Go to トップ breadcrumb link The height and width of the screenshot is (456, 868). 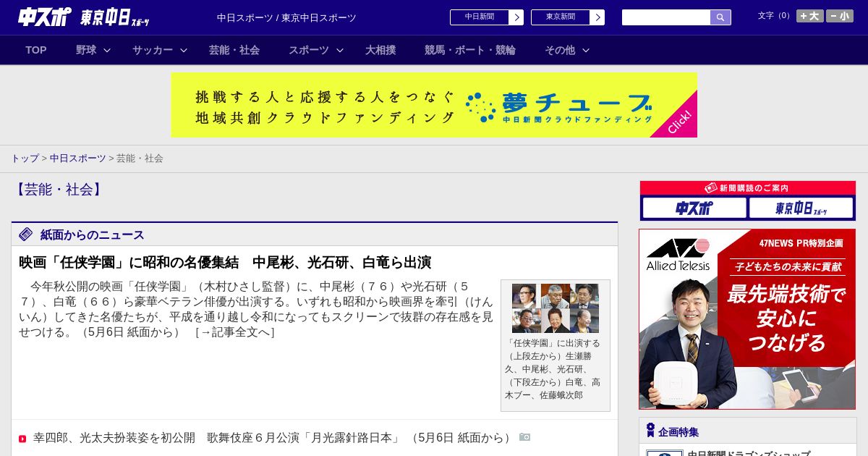point(25,158)
